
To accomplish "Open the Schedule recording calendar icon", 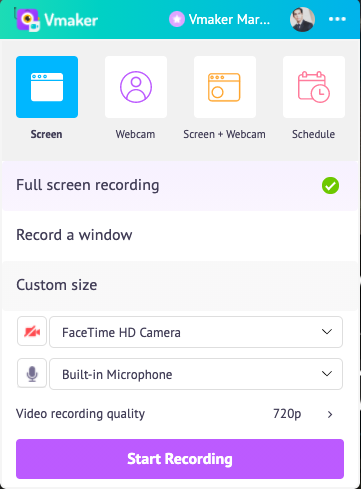I will (x=314, y=87).
